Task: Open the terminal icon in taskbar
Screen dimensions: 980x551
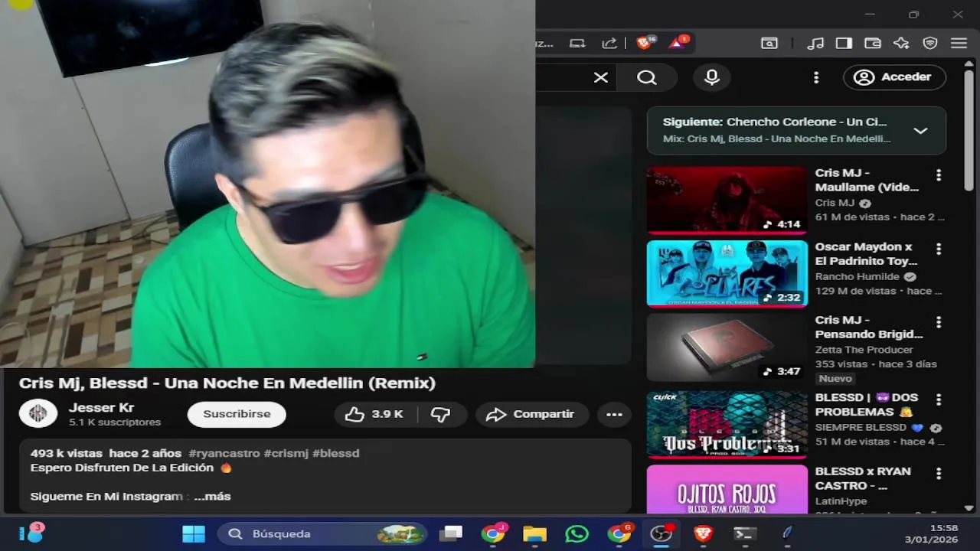Action: tap(745, 533)
